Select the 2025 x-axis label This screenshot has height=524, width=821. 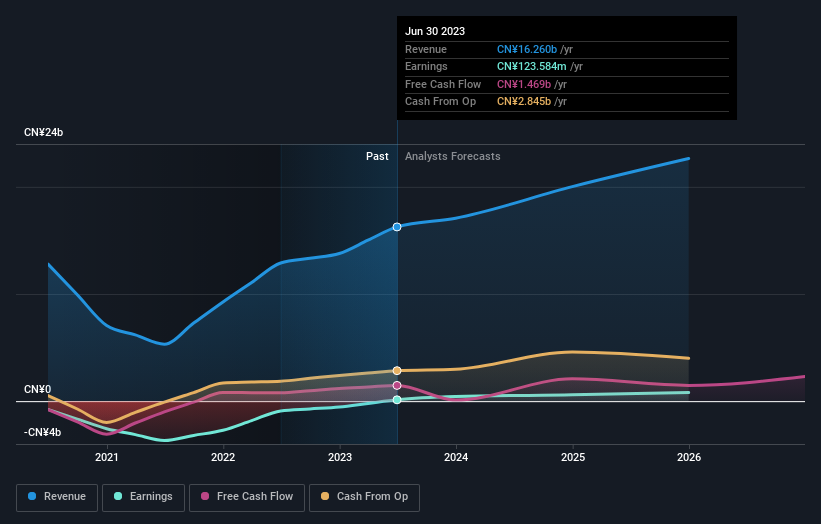click(573, 457)
